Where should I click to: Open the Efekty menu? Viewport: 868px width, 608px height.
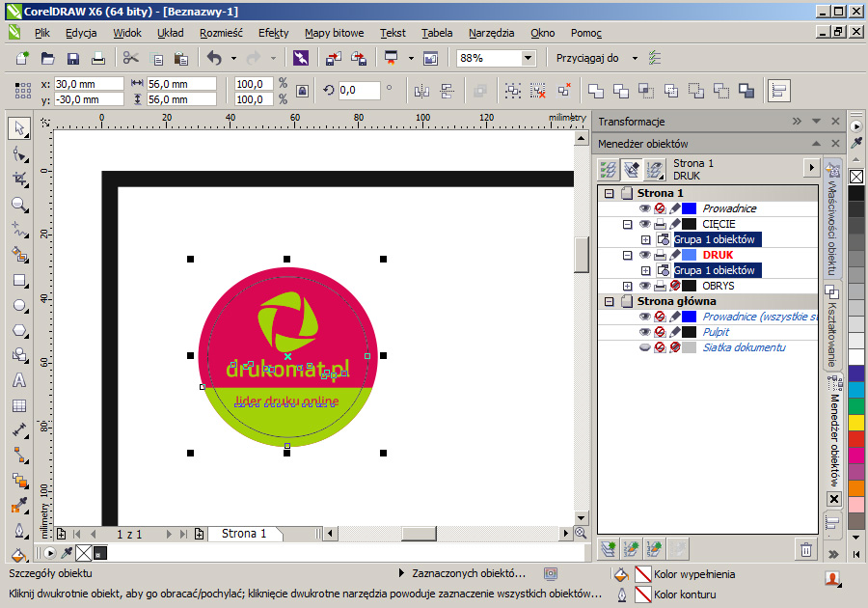tap(274, 33)
